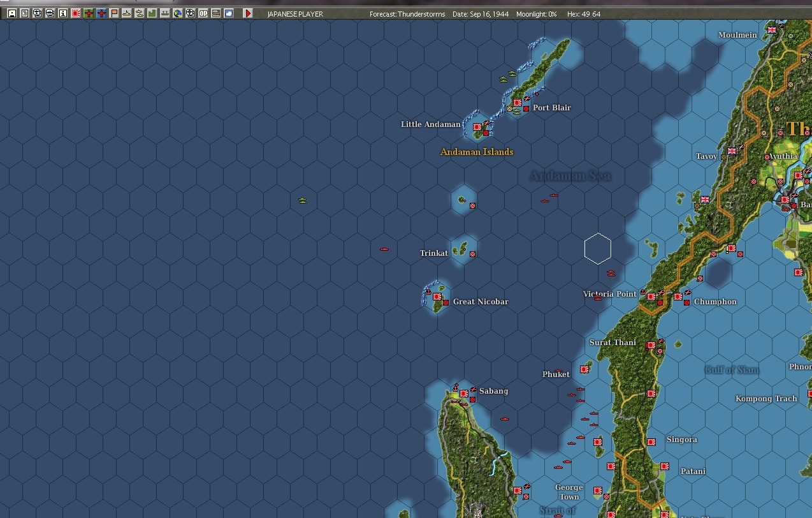Click the 'Andaman Islands' gold label
The height and width of the screenshot is (518, 812).
tap(477, 152)
